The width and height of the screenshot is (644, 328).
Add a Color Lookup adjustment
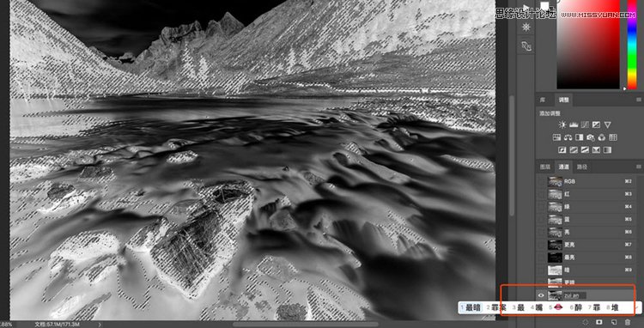pyautogui.click(x=613, y=137)
